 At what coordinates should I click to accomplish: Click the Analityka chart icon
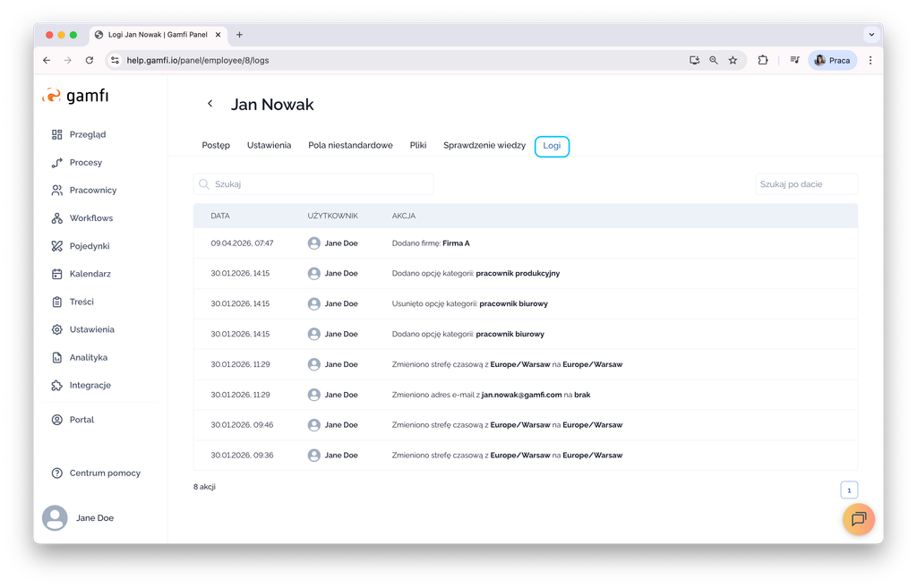(x=57, y=358)
